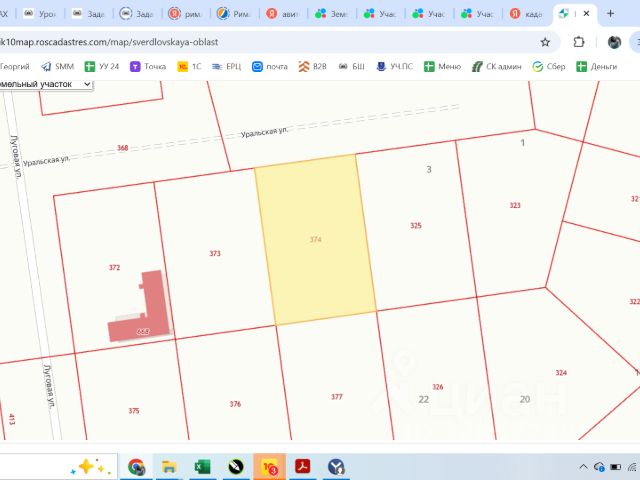Switch to the 'Уро' tab
The image size is (640, 480).
[x=40, y=14]
